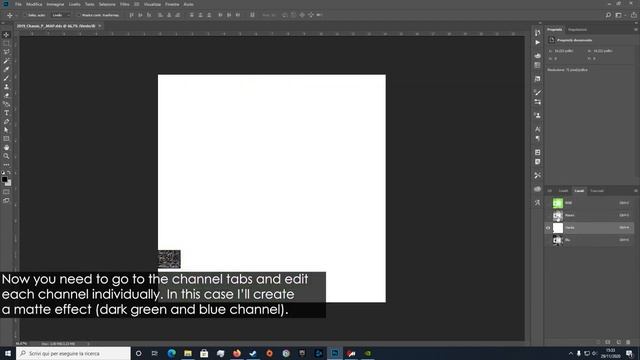Click the Windows search box in the taskbar
The image size is (640, 360).
coord(73,353)
